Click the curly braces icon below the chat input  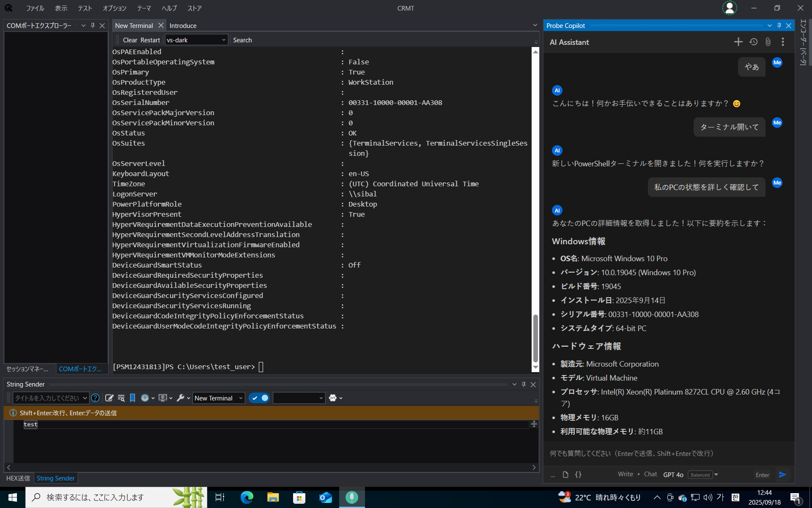click(x=578, y=475)
